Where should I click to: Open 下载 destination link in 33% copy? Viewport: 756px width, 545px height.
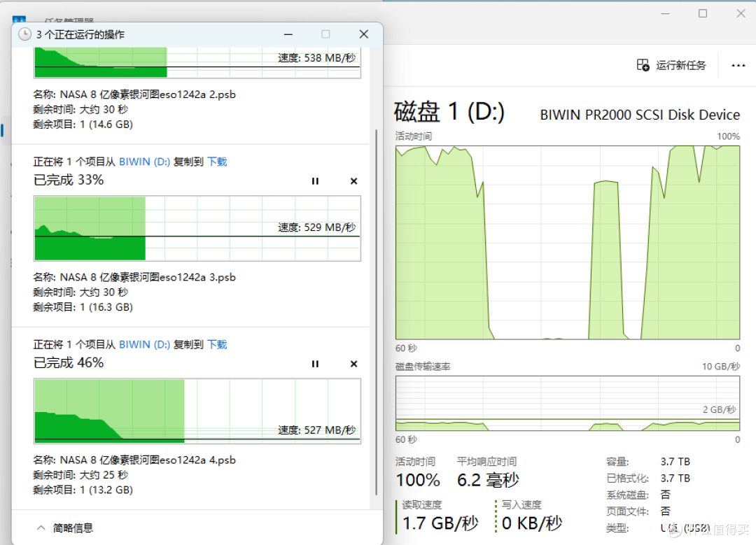point(217,162)
